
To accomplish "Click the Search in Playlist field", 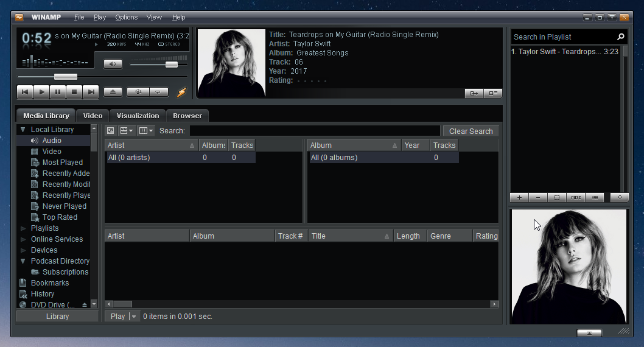I will tap(562, 37).
